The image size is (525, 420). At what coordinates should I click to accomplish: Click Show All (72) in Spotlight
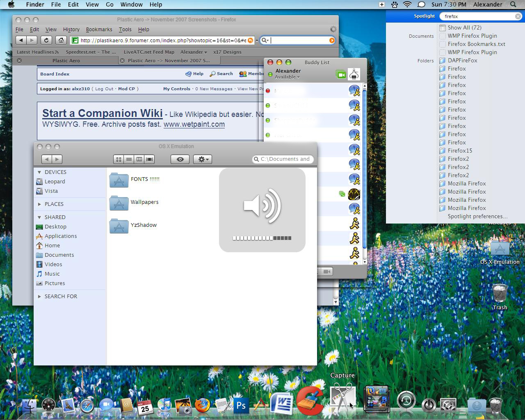point(464,27)
